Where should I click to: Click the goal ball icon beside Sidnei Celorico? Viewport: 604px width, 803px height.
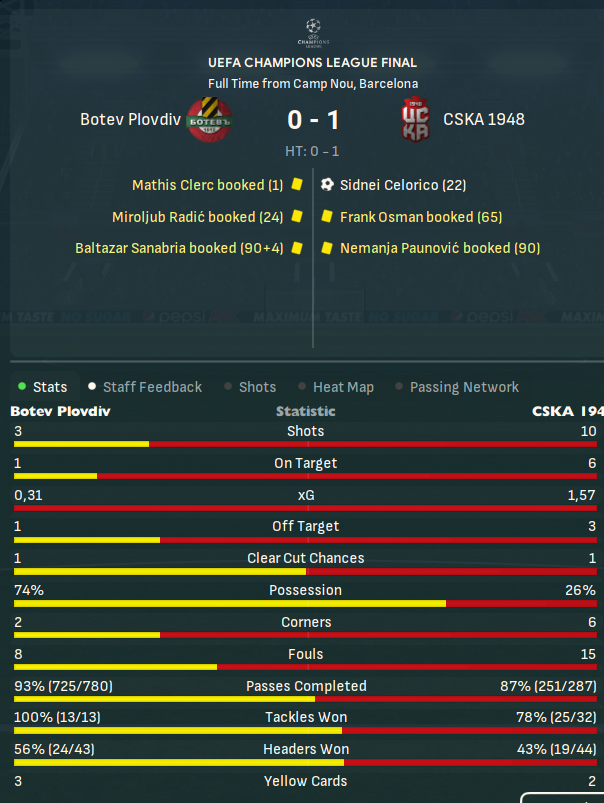(327, 184)
